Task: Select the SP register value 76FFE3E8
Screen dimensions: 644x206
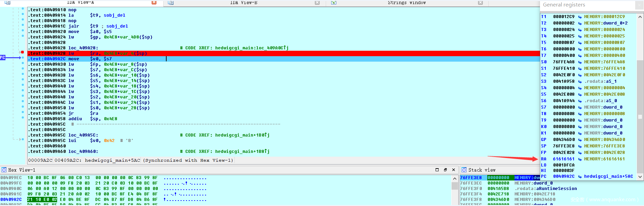Action: point(564,146)
